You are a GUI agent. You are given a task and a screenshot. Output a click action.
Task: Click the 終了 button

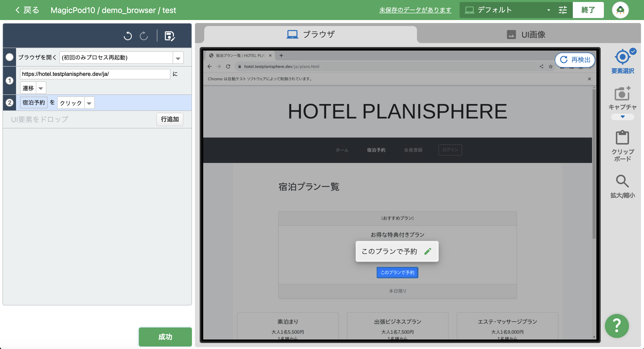pos(588,10)
